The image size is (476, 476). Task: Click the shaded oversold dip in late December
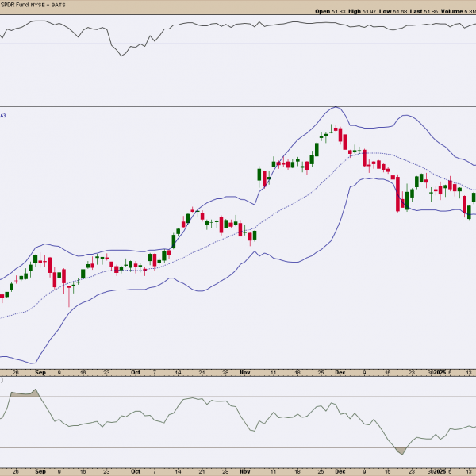tap(401, 451)
